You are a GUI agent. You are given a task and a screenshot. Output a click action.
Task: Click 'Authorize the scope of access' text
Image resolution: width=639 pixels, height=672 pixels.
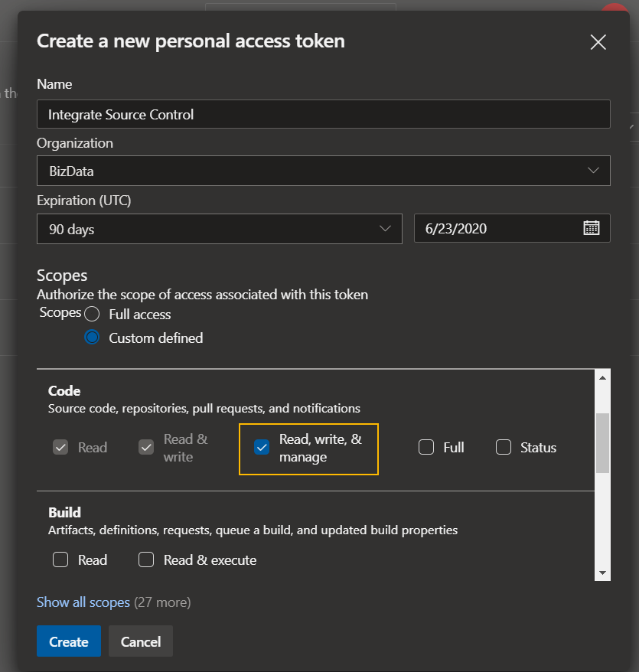(202, 295)
